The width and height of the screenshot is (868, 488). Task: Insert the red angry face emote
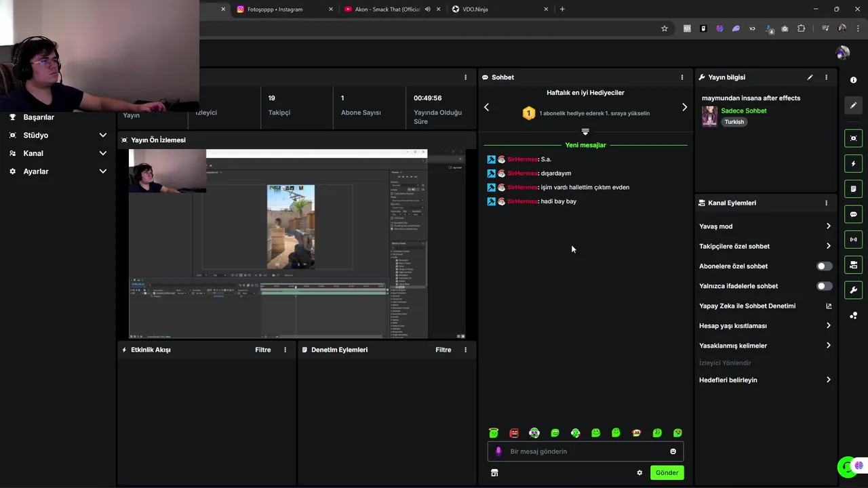(514, 433)
